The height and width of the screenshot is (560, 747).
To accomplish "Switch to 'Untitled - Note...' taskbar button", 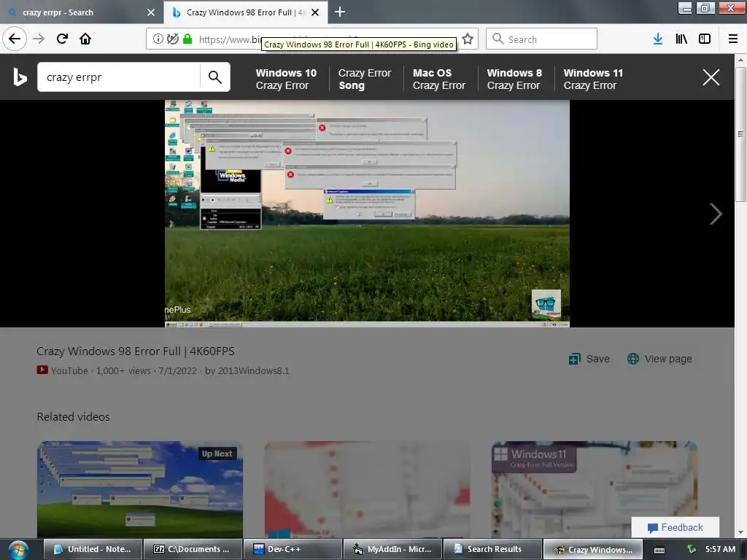I will (93, 550).
